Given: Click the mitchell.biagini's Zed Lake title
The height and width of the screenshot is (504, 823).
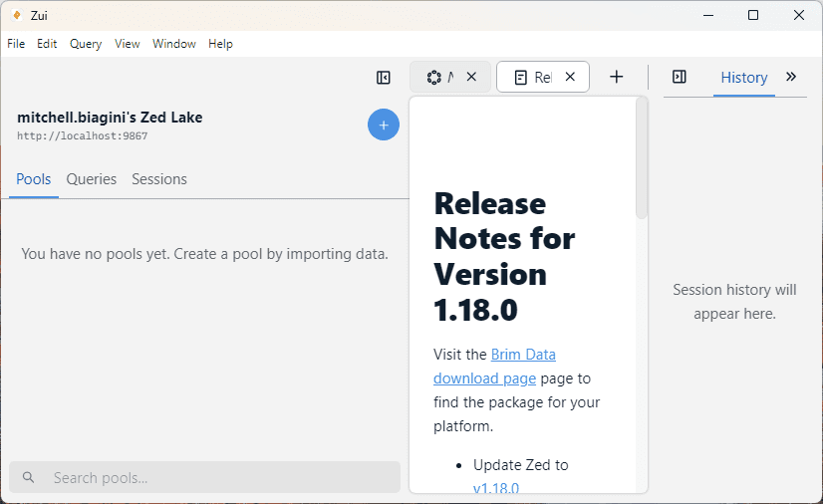Looking at the screenshot, I should (x=110, y=117).
